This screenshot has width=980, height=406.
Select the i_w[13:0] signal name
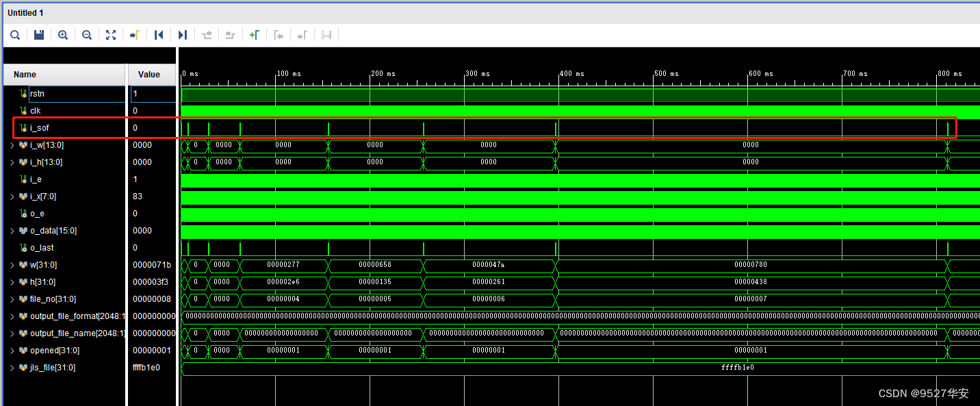(x=47, y=145)
